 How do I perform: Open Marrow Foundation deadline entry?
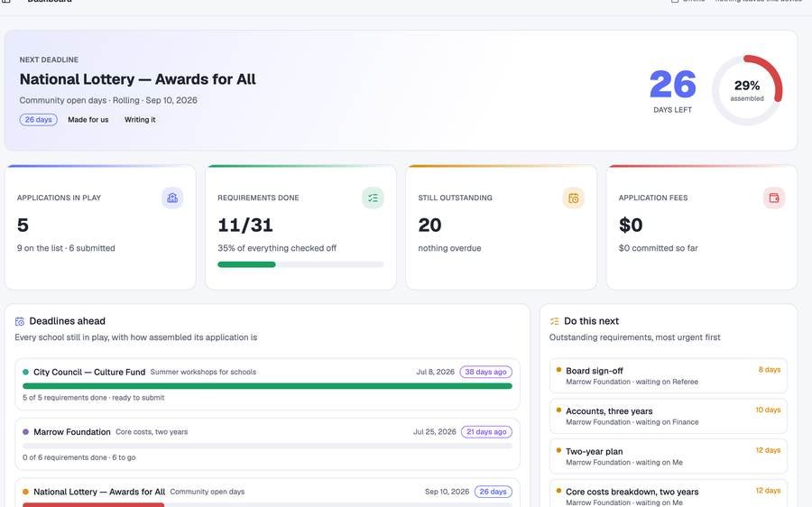click(x=267, y=445)
